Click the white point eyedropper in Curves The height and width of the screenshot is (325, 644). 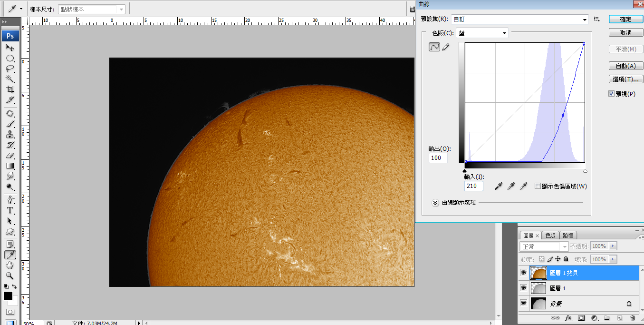[524, 186]
